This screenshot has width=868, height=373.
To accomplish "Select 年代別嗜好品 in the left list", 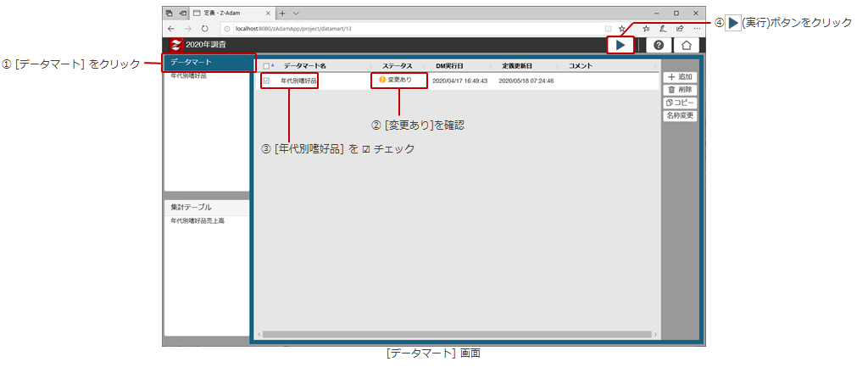I will [x=188, y=75].
